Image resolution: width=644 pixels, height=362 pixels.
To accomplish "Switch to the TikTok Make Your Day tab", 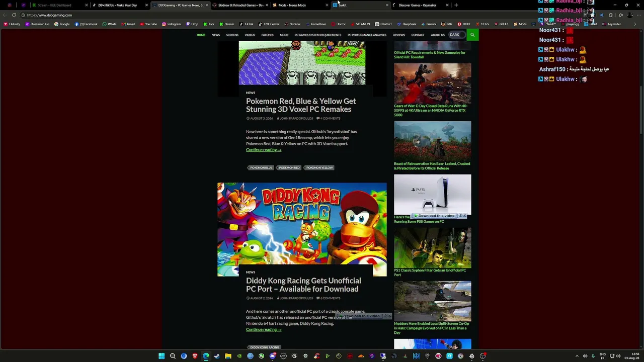I will 119,5.
